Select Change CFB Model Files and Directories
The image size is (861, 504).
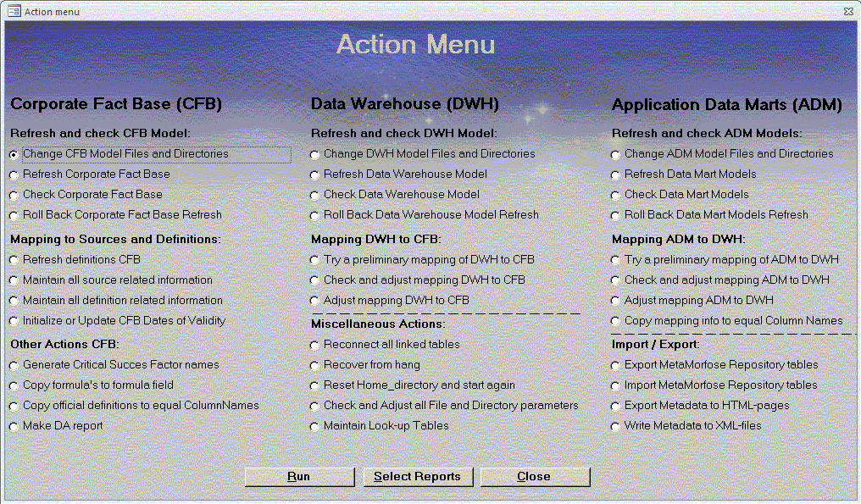[14, 155]
